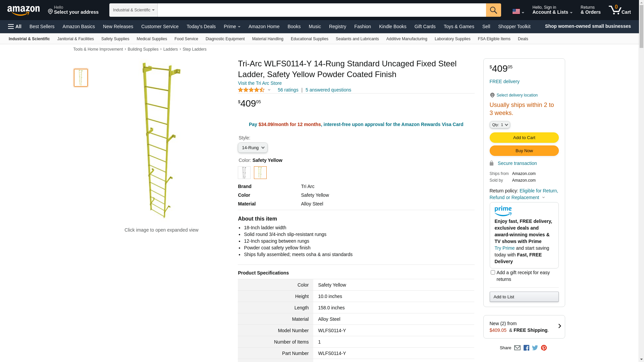Select the Safety Yellow color swatch

(x=260, y=173)
